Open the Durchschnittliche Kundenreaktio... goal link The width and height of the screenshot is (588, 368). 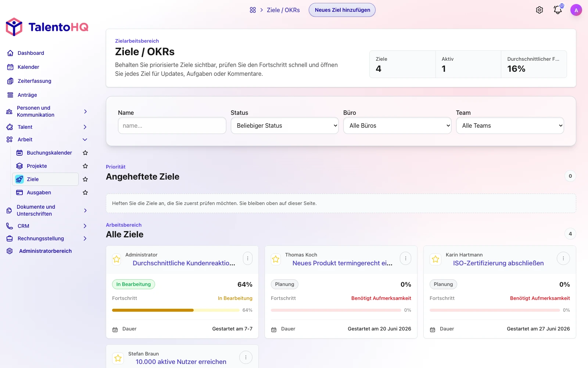[x=184, y=263]
